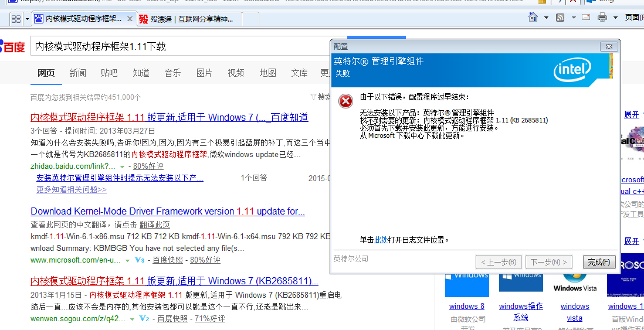644x330 pixels.
Task: Click the Print icon
Action: click(602, 17)
